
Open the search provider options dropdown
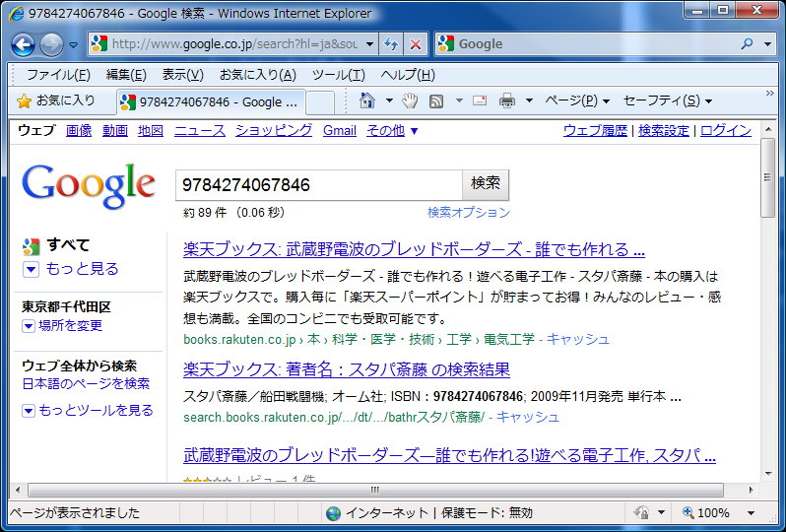(x=767, y=44)
